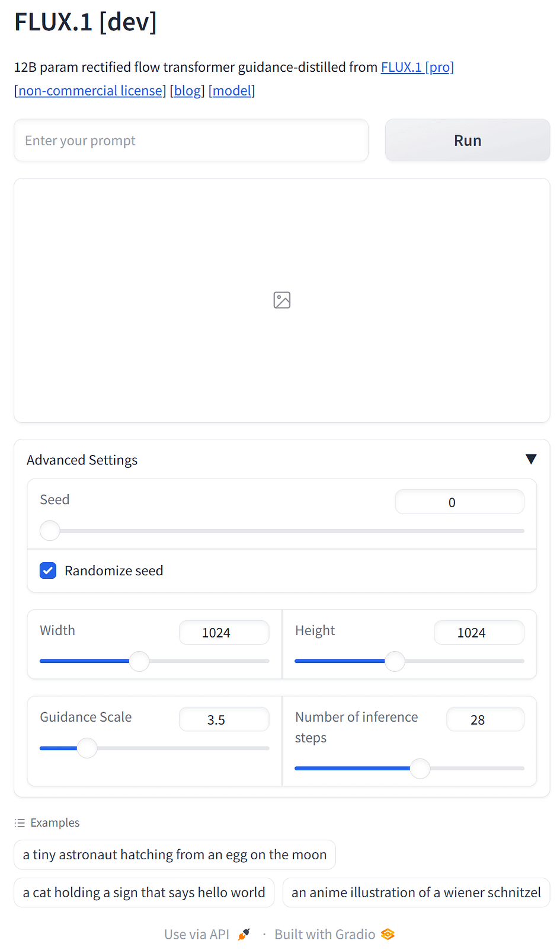Select the tiny astronaut example prompt
The width and height of the screenshot is (560, 950).
pyautogui.click(x=175, y=855)
